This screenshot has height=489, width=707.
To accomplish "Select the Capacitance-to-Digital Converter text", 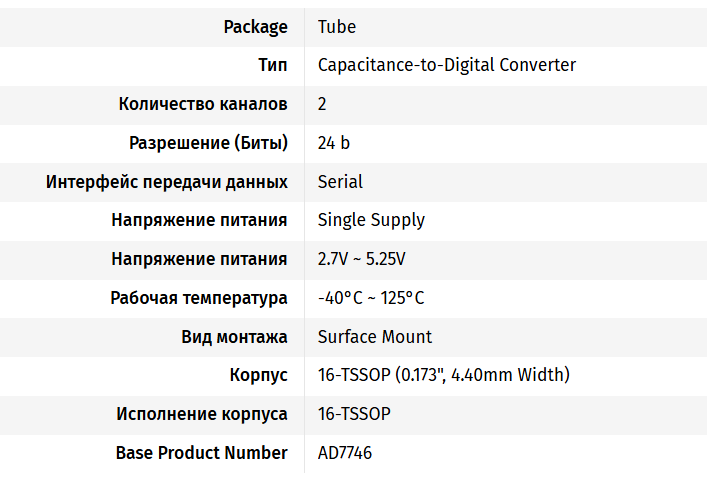I will click(446, 66).
